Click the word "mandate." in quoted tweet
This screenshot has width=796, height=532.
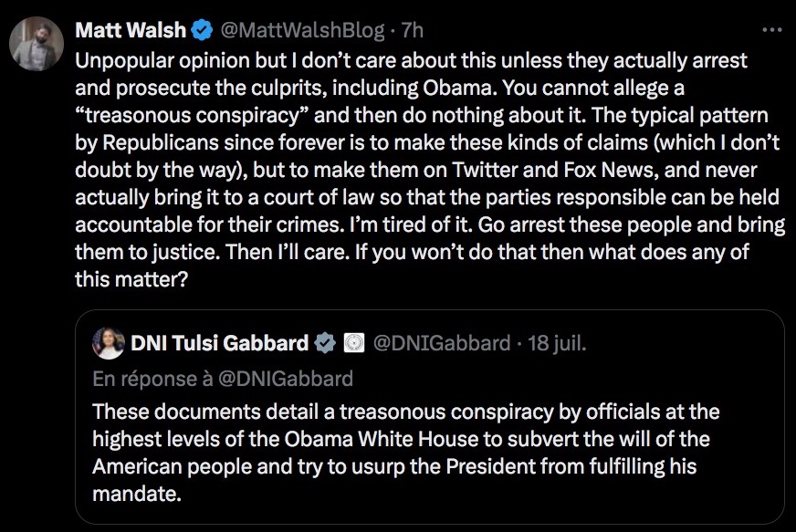(x=137, y=494)
